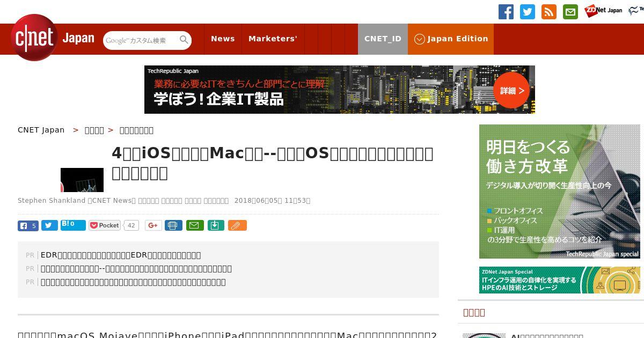The width and height of the screenshot is (644, 338).
Task: Open the work-style reform sidebar ad
Action: pyautogui.click(x=560, y=192)
